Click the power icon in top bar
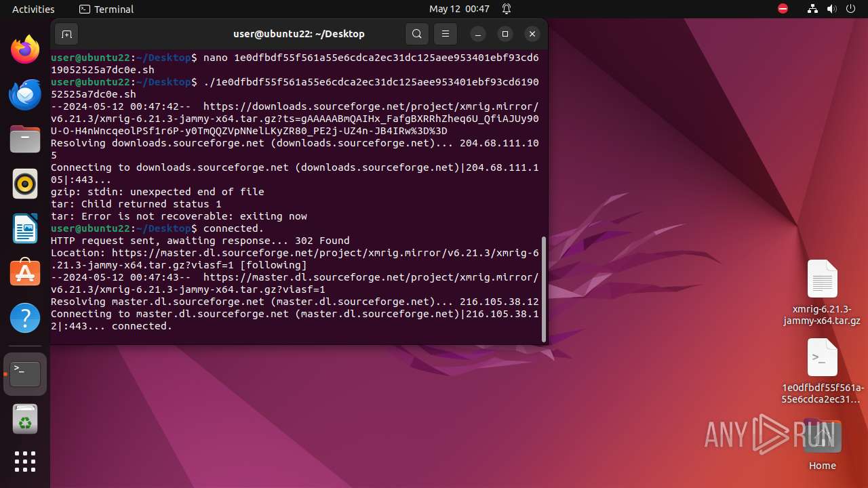 click(850, 9)
